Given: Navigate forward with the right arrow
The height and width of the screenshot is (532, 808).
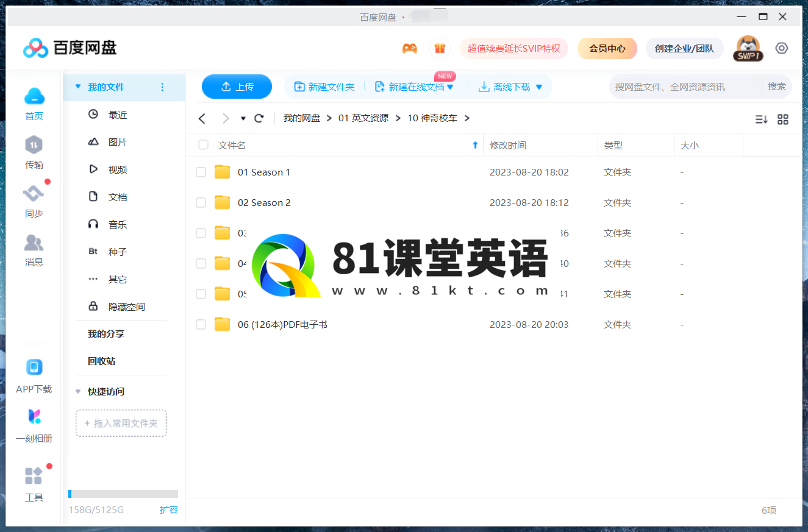Looking at the screenshot, I should click(226, 118).
